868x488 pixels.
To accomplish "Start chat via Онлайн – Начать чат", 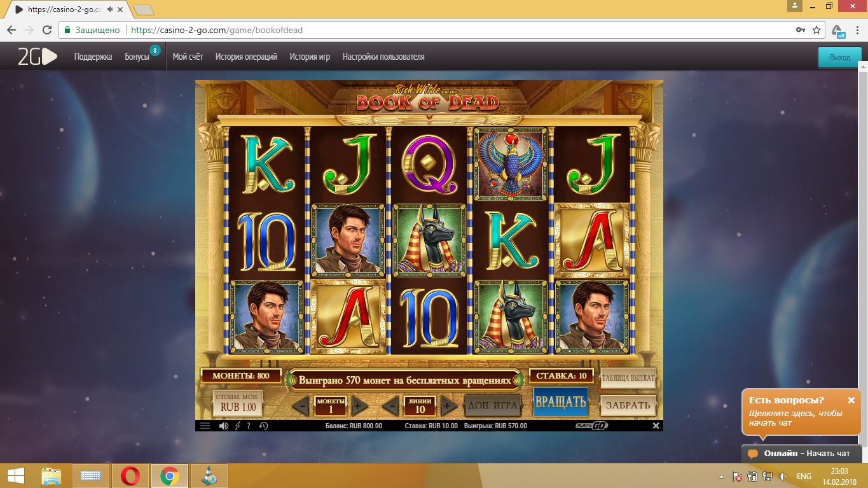I will click(x=801, y=454).
